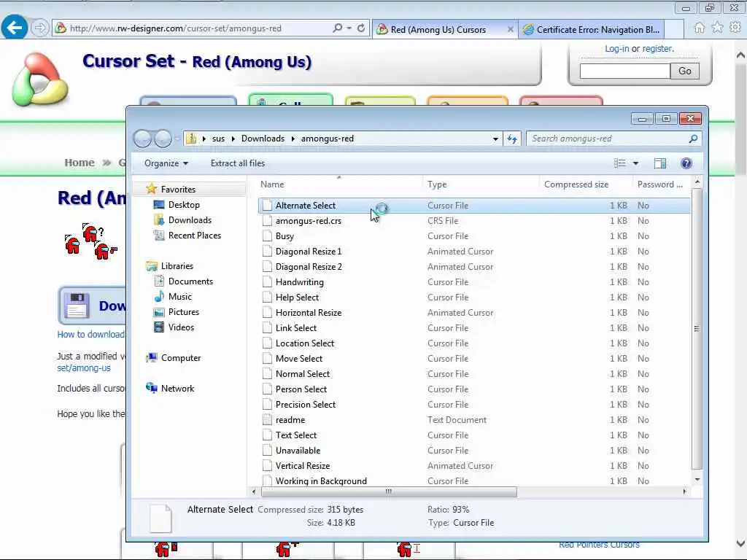Open the browser Home icon
The width and height of the screenshot is (747, 560).
700,28
